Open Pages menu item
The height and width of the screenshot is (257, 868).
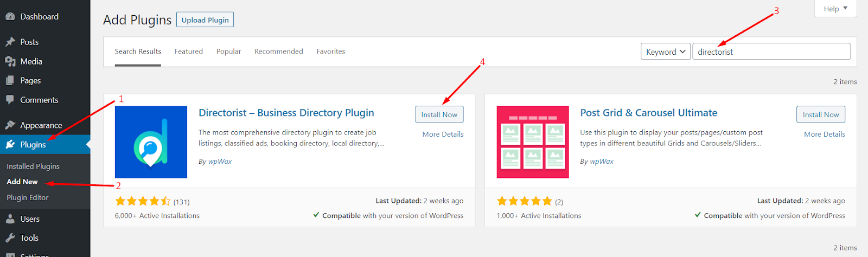pyautogui.click(x=45, y=80)
